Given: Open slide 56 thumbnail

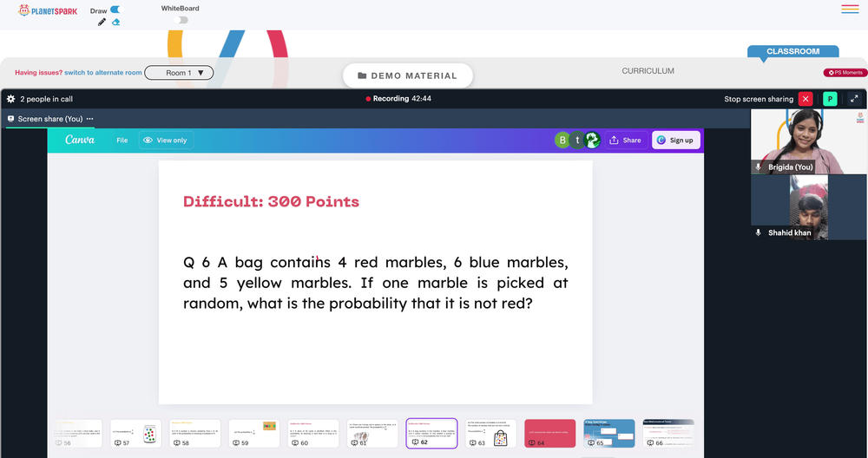Looking at the screenshot, I should click(77, 433).
